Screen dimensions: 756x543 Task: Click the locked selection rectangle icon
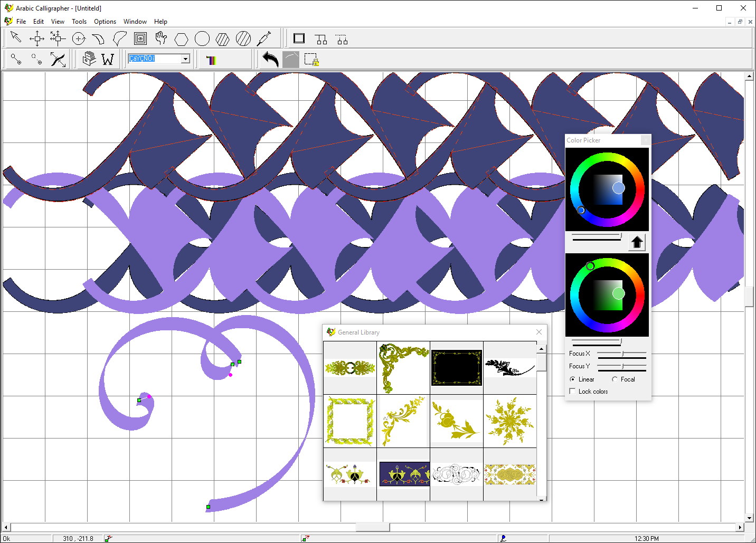coord(312,59)
